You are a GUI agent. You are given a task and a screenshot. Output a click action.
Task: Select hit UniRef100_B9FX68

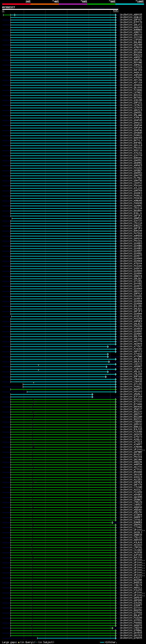pyautogui.click(x=131, y=376)
